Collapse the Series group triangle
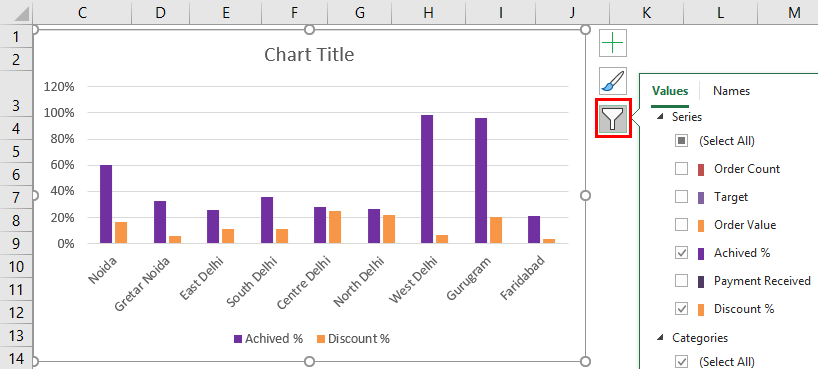 click(660, 117)
